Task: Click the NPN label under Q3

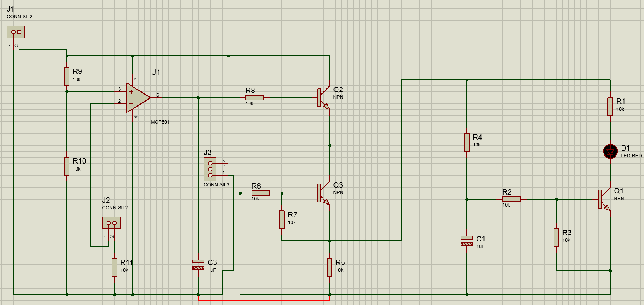Action: coord(338,193)
